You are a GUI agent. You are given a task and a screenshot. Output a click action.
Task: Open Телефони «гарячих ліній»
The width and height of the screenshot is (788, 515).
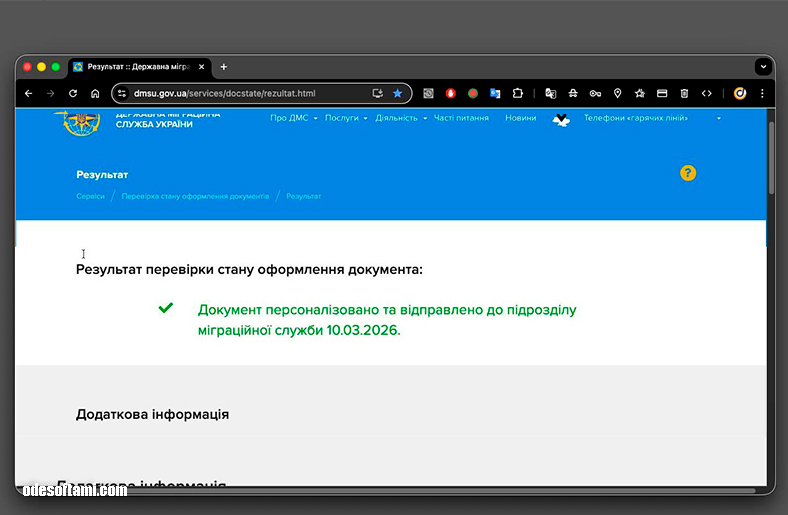coord(636,118)
